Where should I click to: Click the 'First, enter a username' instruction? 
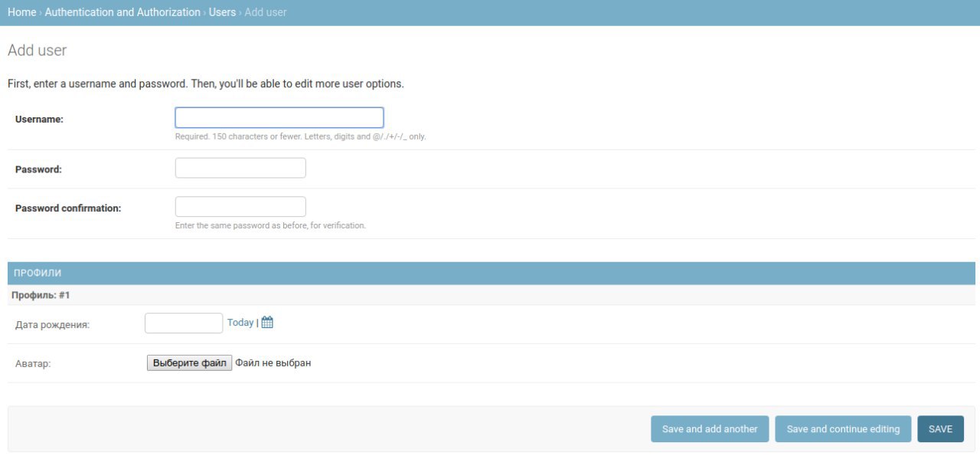tap(206, 84)
